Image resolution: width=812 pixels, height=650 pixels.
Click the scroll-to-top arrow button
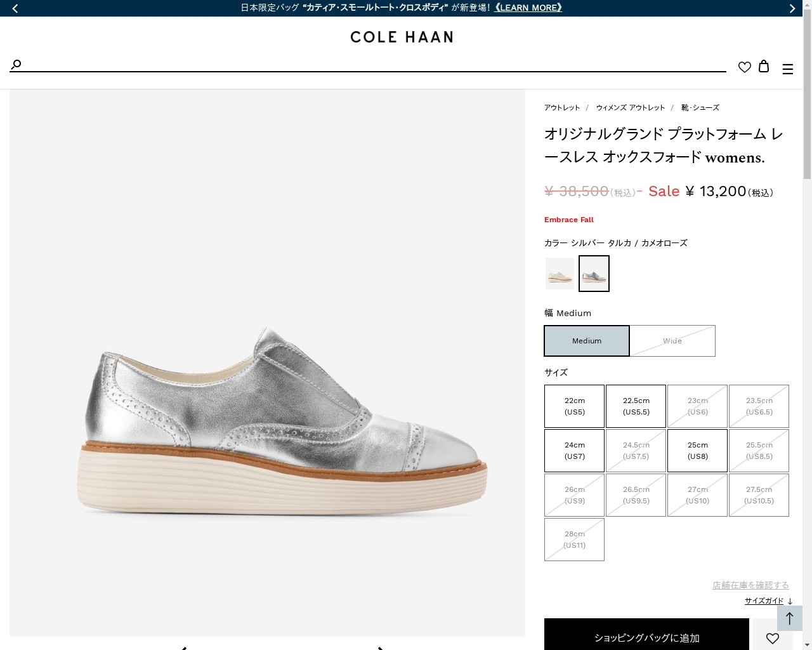tap(790, 618)
